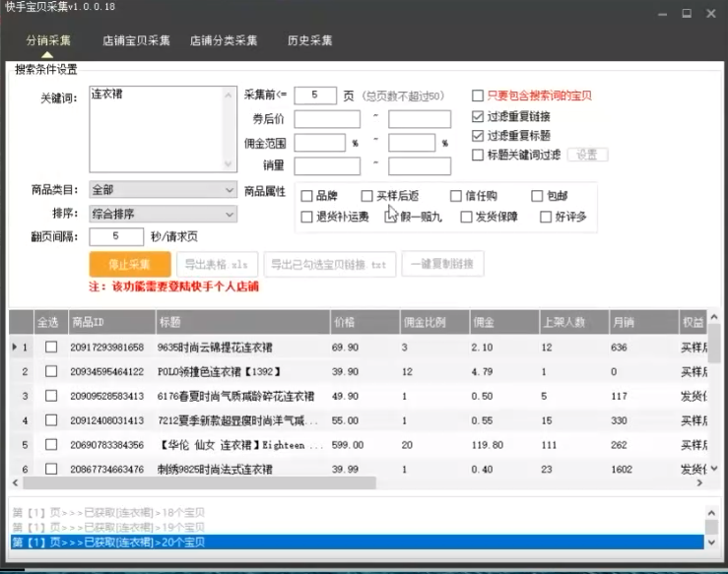Viewport: 728px width, 574px height.
Task: Click the orange 停止采集 button
Action: point(130,265)
